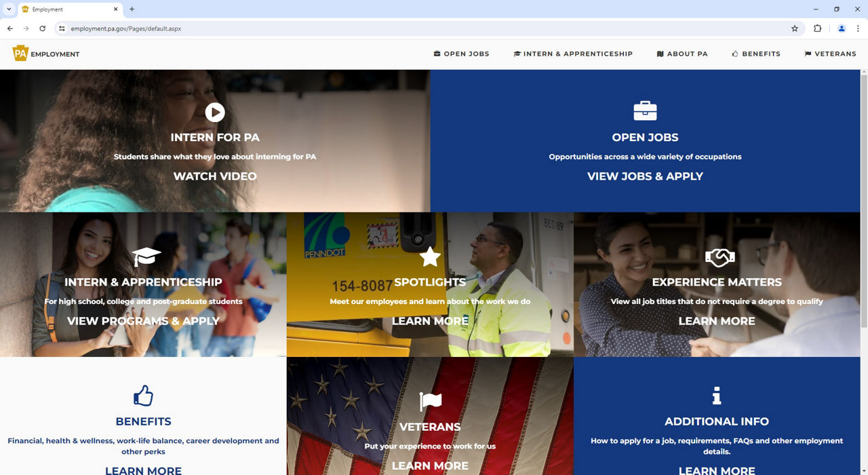Viewport: 868px width, 475px height.
Task: Click Learn More under Experience Matters
Action: coord(717,321)
